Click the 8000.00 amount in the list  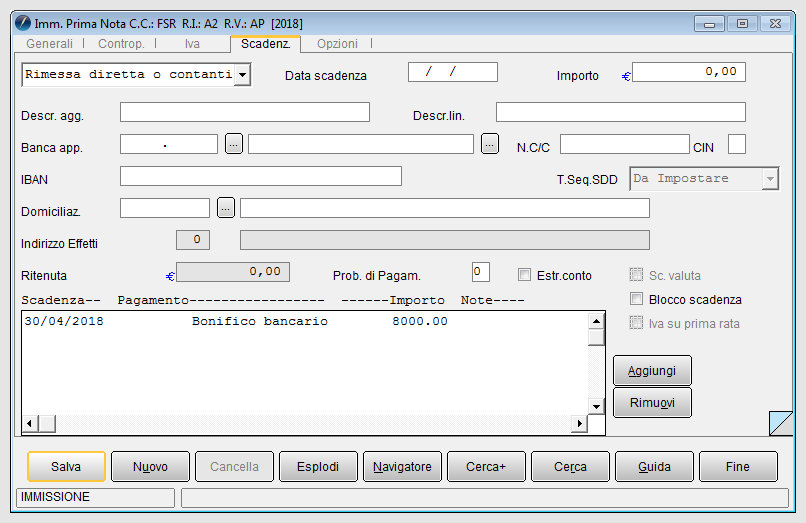(419, 321)
